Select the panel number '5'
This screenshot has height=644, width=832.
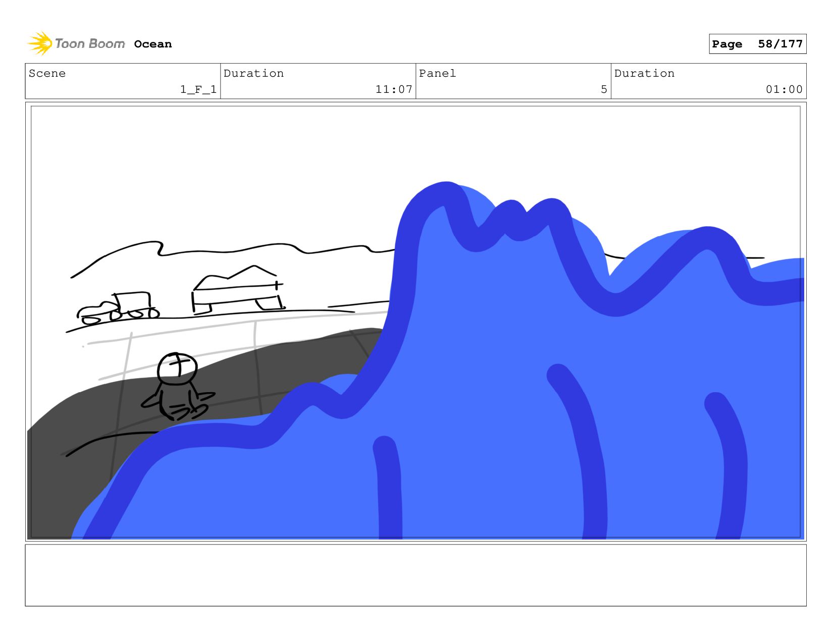point(604,89)
